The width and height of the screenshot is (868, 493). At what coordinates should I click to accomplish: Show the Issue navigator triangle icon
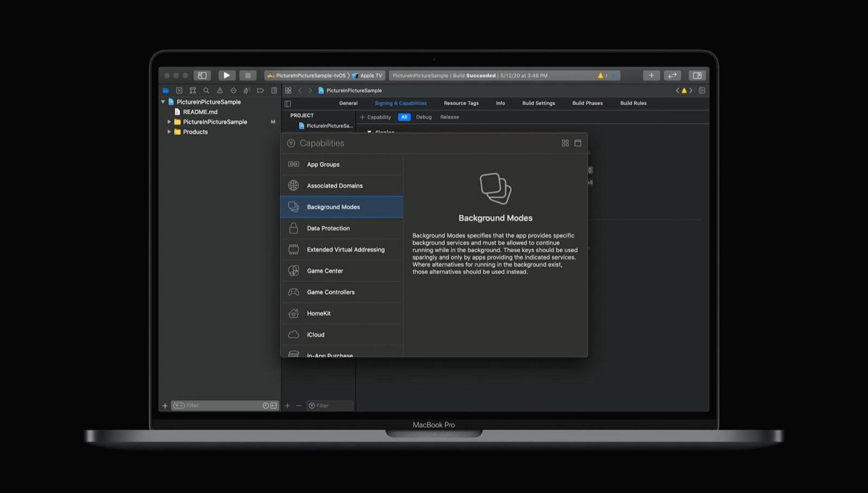[x=220, y=91]
